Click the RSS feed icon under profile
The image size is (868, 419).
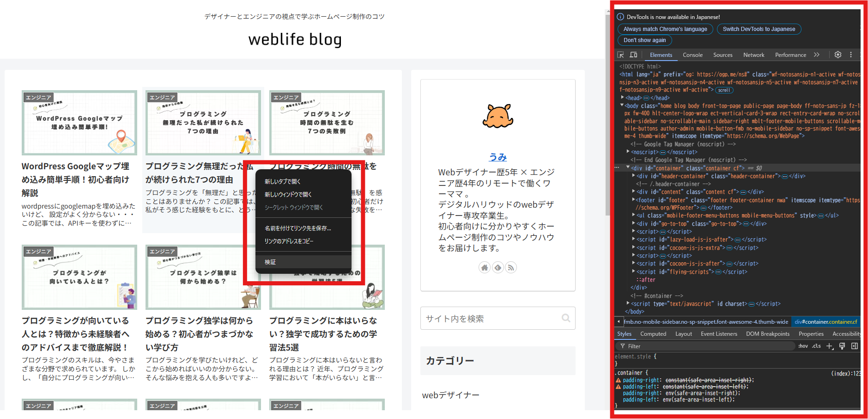(511, 267)
